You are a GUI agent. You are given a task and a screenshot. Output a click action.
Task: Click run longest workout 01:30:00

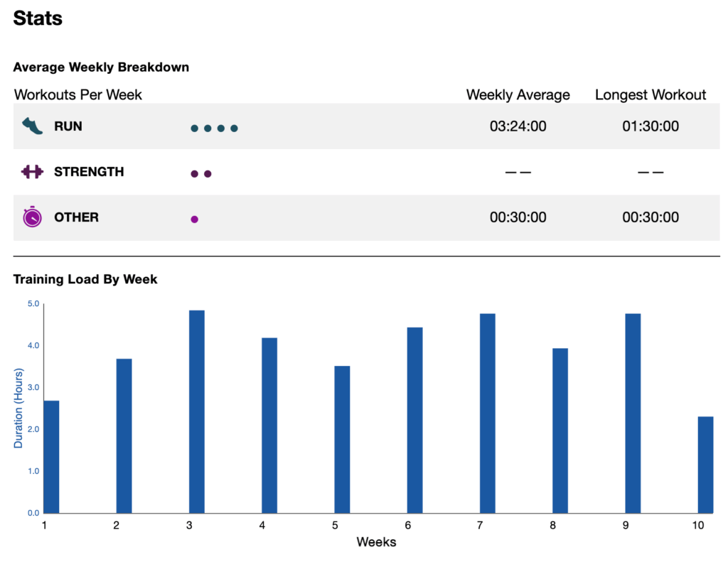[x=651, y=126]
